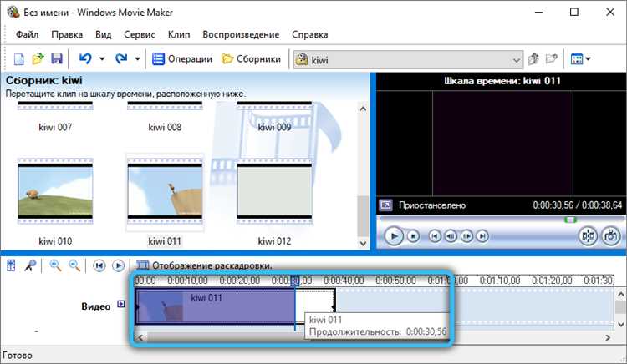The image size is (627, 364).
Task: Open the Воспроизведение menu
Action: coord(241,35)
